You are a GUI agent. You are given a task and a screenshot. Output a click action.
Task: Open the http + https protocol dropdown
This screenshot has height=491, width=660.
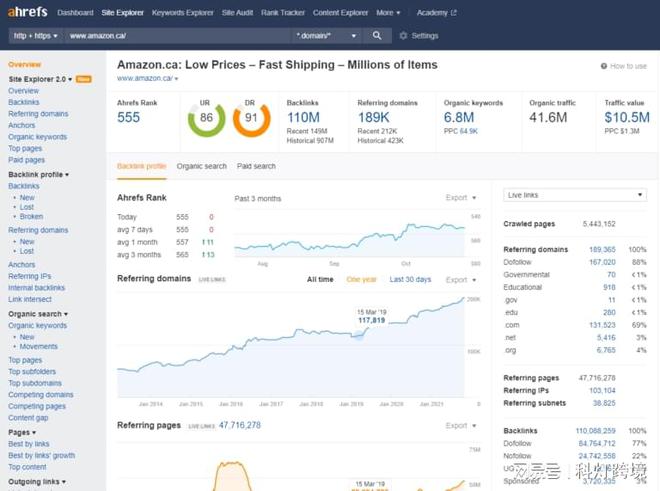(x=36, y=36)
